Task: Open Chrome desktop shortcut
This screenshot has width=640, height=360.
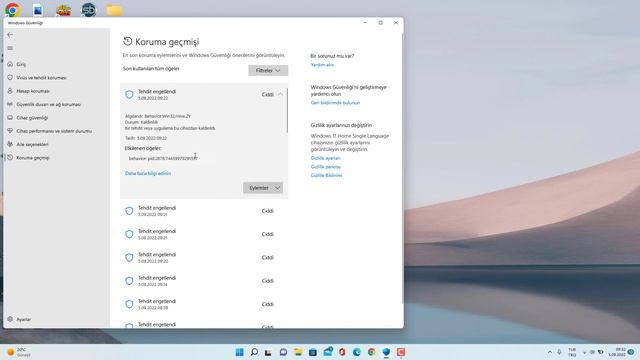Action: pos(13,9)
